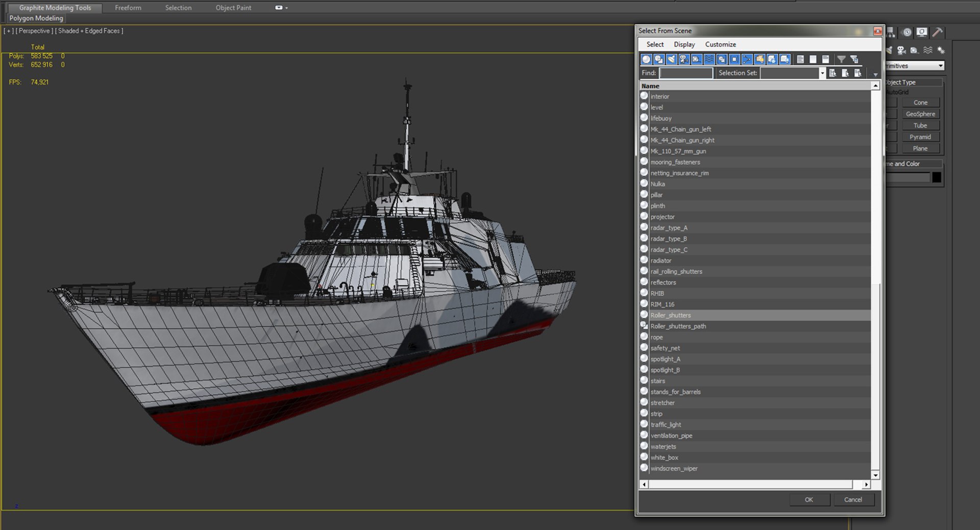980x530 pixels.
Task: Click the Plane primitive button
Action: coord(920,149)
